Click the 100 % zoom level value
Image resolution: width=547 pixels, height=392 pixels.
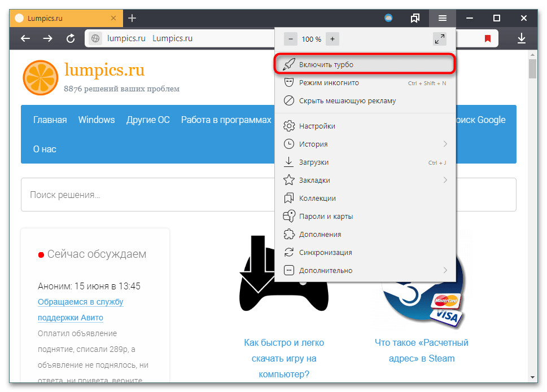point(312,39)
